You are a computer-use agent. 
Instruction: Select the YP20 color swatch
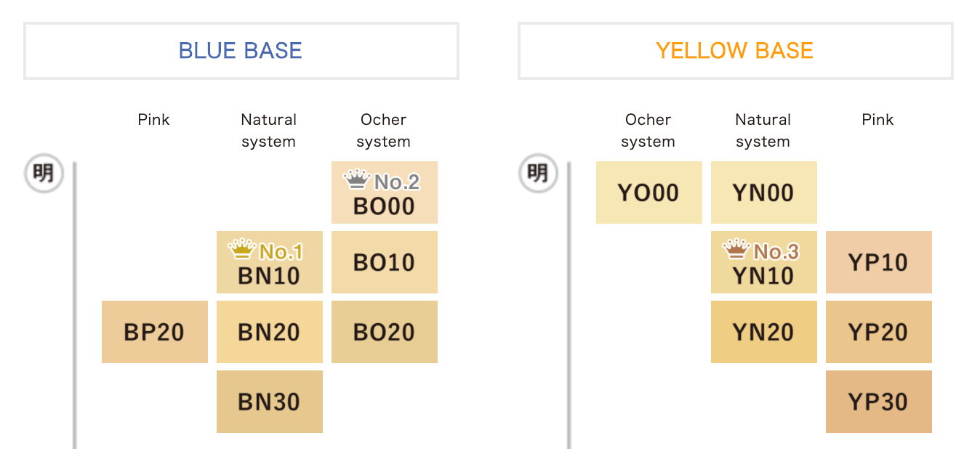point(879,332)
